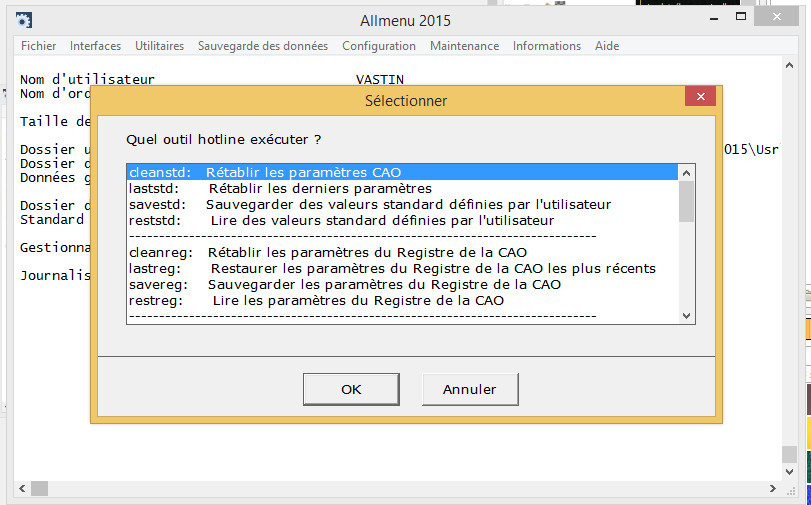Click the main window vertical scrollbar thumb

[789, 454]
